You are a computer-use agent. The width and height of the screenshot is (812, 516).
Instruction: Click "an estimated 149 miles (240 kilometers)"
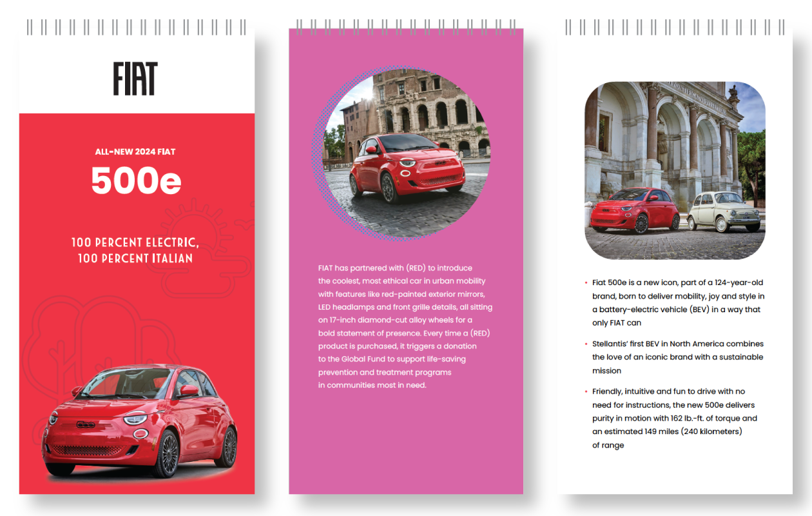pos(668,432)
